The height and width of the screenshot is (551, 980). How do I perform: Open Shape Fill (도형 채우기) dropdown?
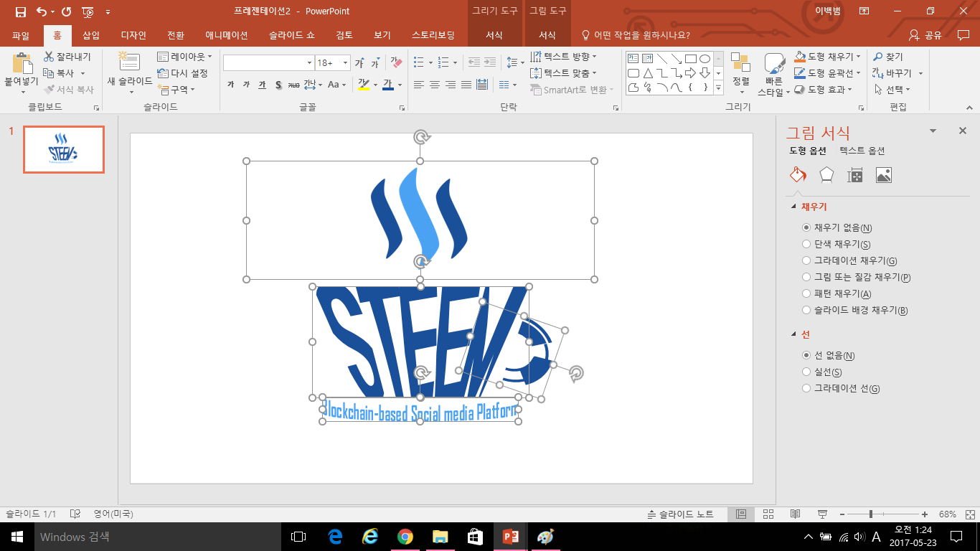pos(828,57)
